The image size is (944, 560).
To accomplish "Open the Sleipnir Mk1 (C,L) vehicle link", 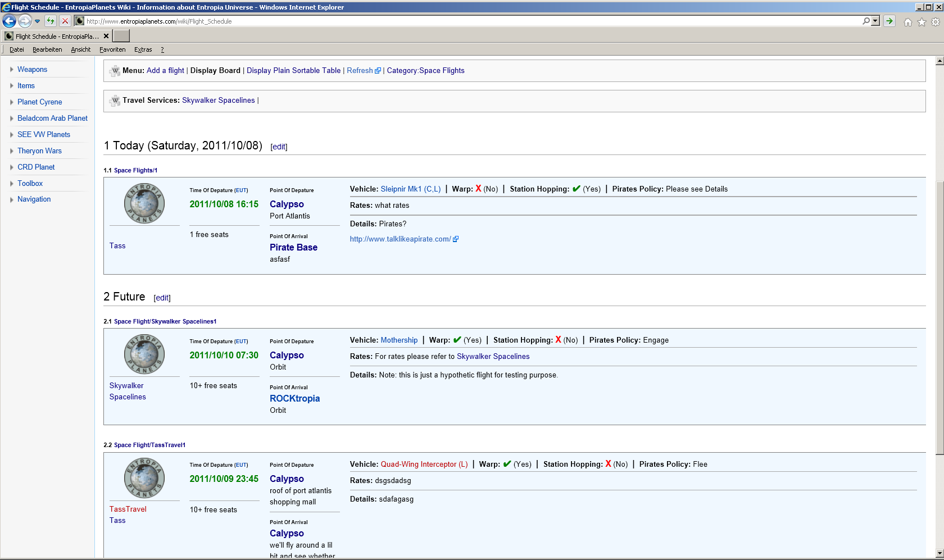I will (411, 189).
